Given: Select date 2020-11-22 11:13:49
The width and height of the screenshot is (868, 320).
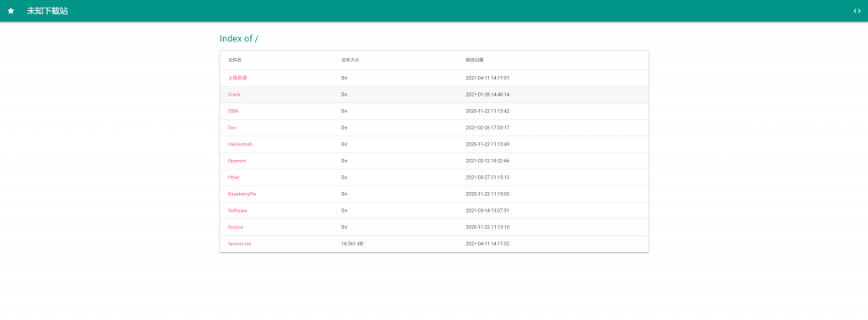Looking at the screenshot, I should 487,144.
